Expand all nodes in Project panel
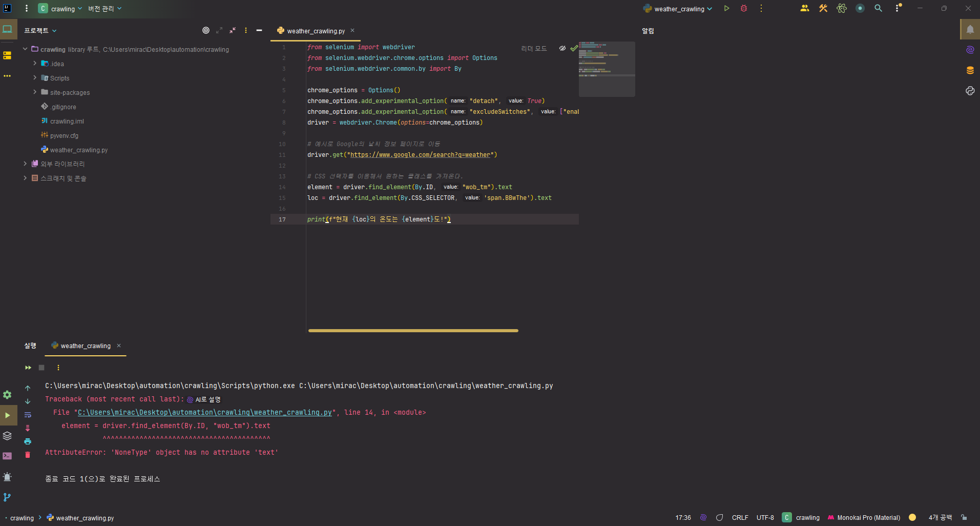This screenshot has width=980, height=526. point(219,30)
